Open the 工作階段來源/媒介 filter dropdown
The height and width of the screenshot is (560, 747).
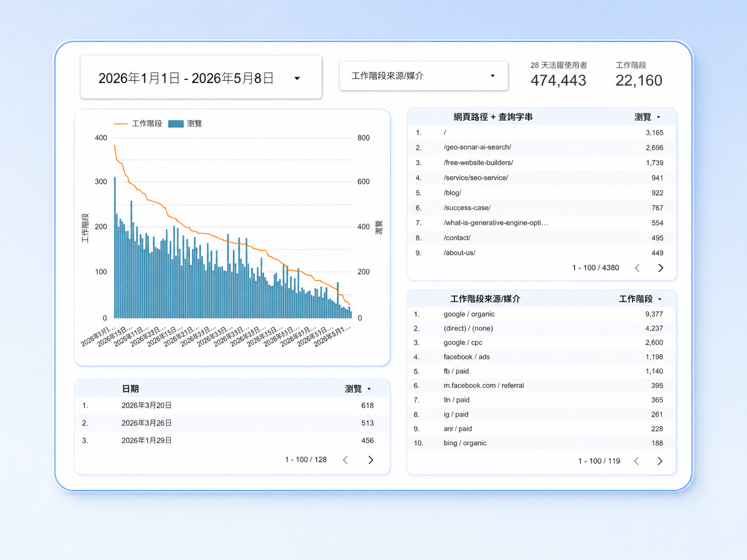click(x=424, y=76)
